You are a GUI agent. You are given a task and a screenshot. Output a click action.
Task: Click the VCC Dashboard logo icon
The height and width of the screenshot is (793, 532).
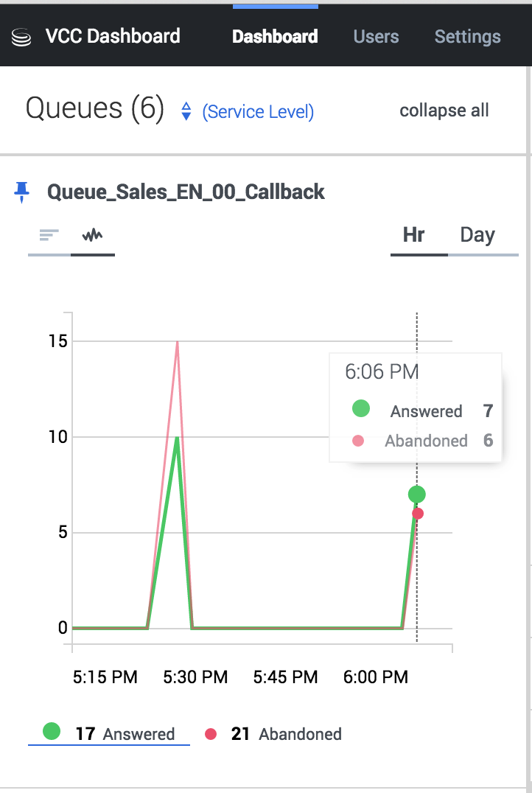(21, 38)
